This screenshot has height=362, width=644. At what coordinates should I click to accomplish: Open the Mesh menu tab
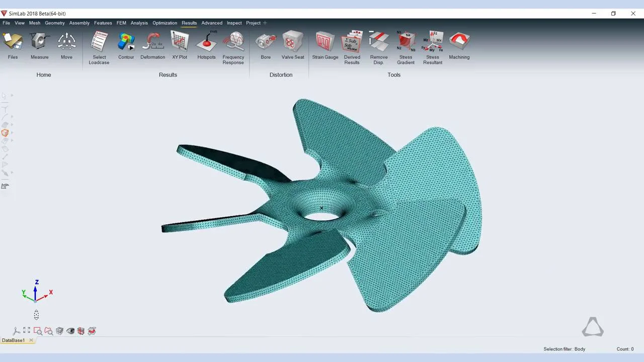click(34, 23)
